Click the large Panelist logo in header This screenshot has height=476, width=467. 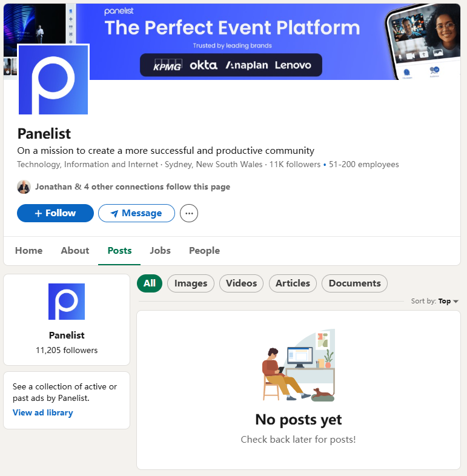click(x=53, y=79)
